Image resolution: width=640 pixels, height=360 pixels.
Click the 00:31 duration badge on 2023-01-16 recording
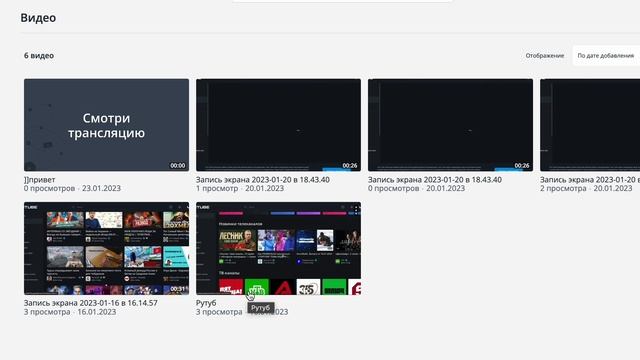pos(178,289)
